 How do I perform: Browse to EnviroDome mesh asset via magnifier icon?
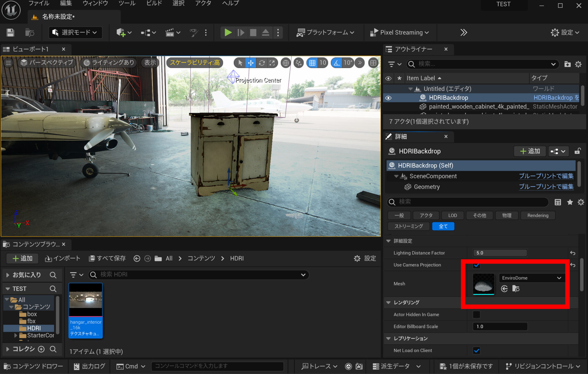click(516, 289)
